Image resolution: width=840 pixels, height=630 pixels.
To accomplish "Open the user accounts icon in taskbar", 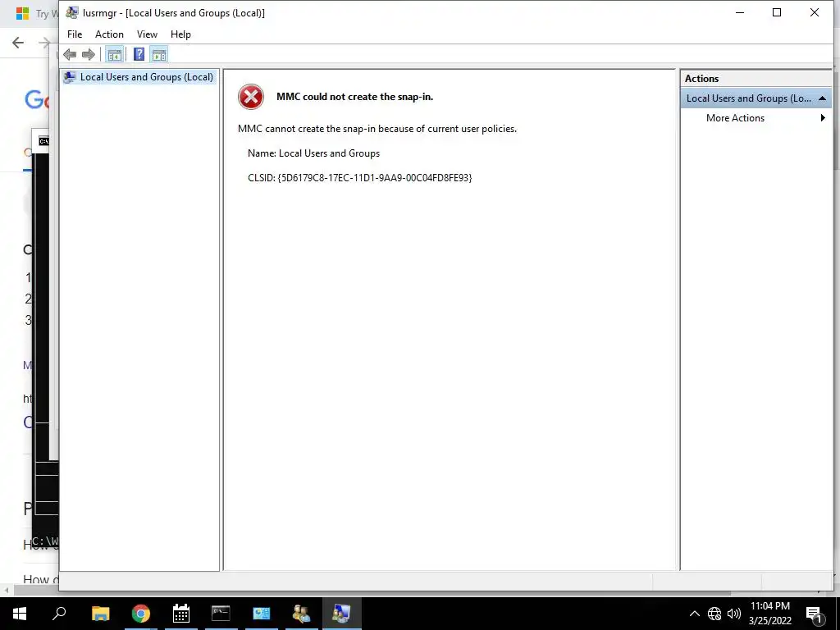I will click(x=302, y=614).
